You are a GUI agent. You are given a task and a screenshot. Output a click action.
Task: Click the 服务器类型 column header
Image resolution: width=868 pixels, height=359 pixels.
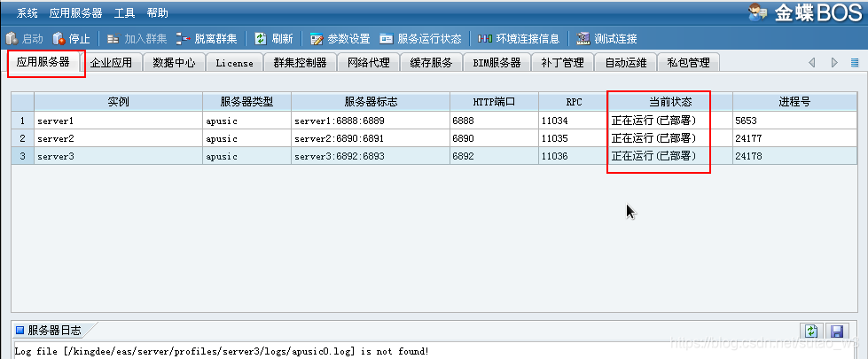coord(246,102)
